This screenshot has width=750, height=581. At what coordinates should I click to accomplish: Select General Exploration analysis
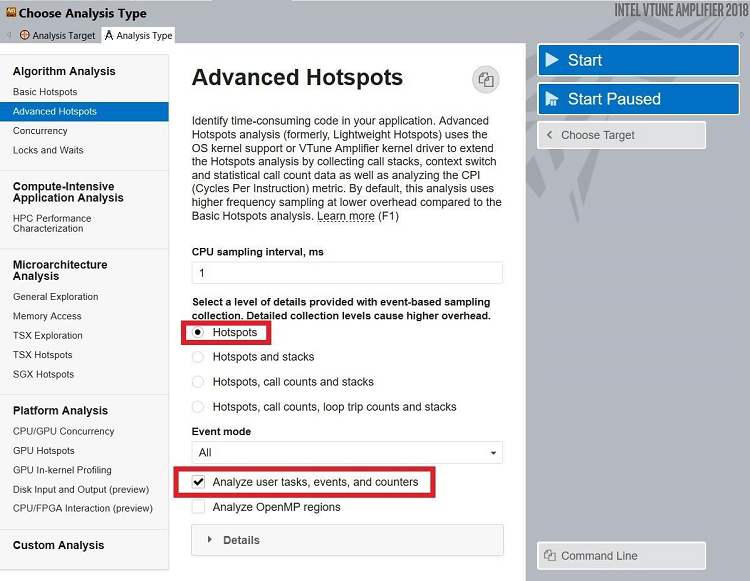tap(55, 296)
